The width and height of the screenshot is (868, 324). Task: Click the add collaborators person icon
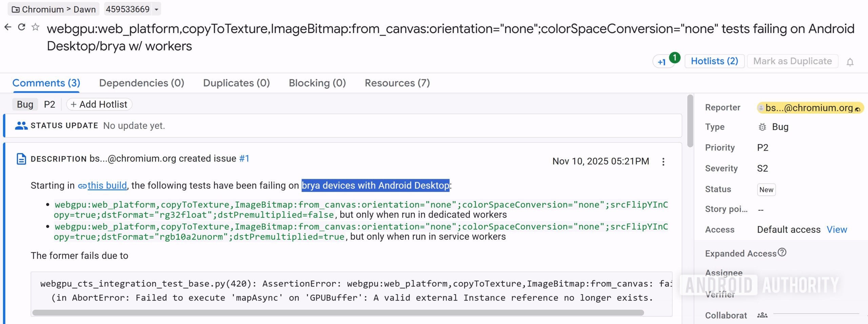[763, 315]
